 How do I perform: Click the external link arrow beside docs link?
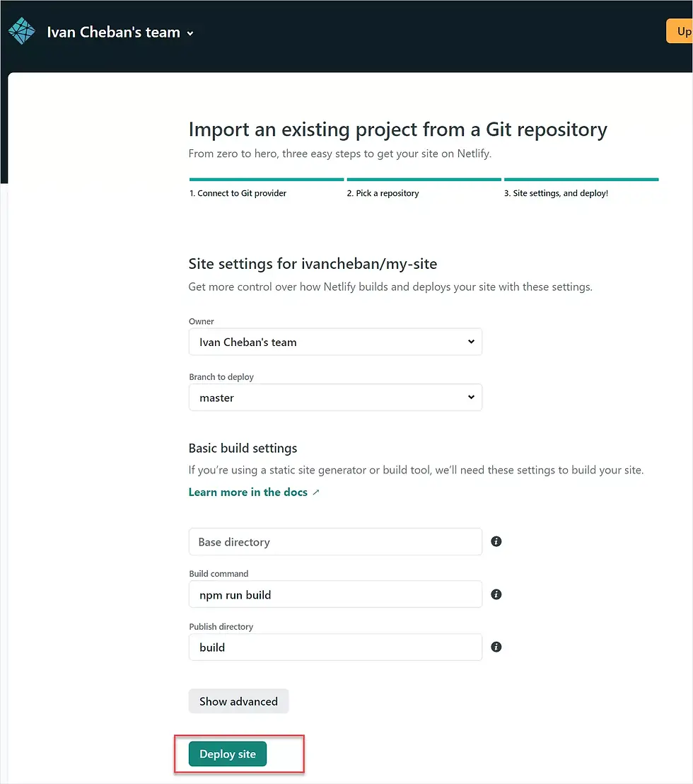tap(316, 492)
